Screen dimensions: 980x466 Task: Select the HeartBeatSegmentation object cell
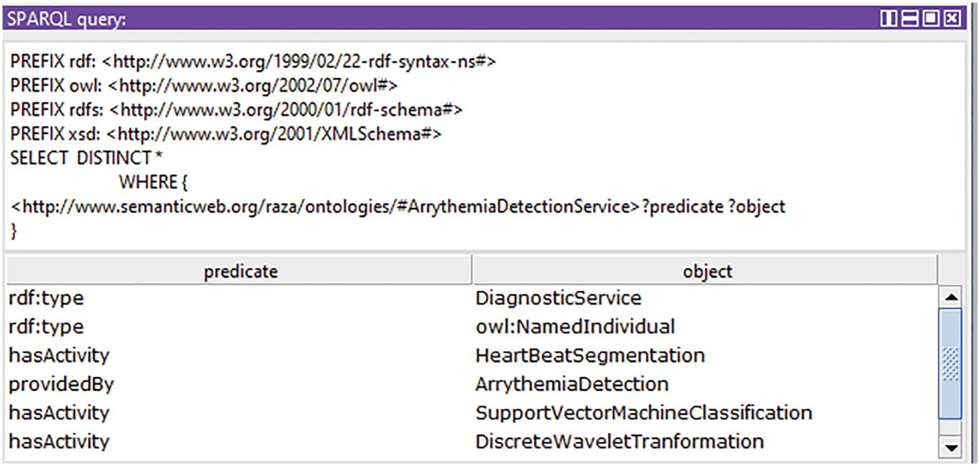click(590, 356)
